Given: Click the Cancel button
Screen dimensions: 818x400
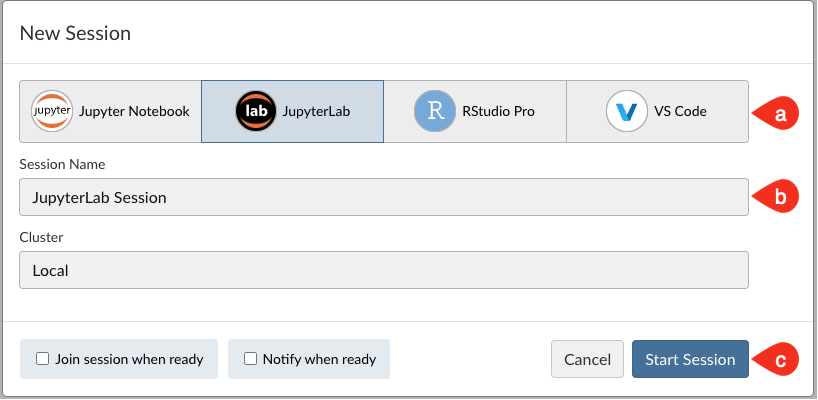Looking at the screenshot, I should (x=587, y=359).
